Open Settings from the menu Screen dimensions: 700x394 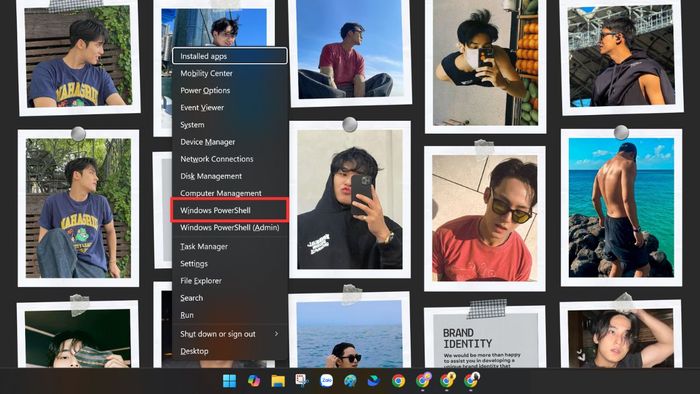229,264
